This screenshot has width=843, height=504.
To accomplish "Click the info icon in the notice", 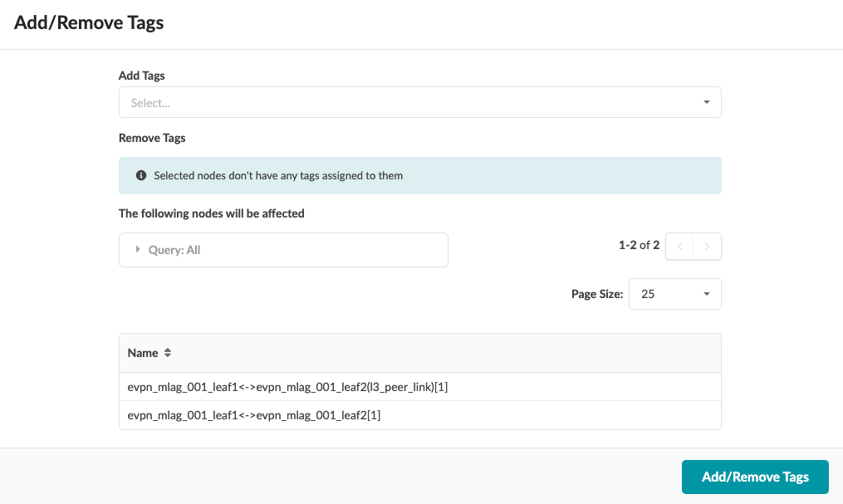I will (141, 176).
